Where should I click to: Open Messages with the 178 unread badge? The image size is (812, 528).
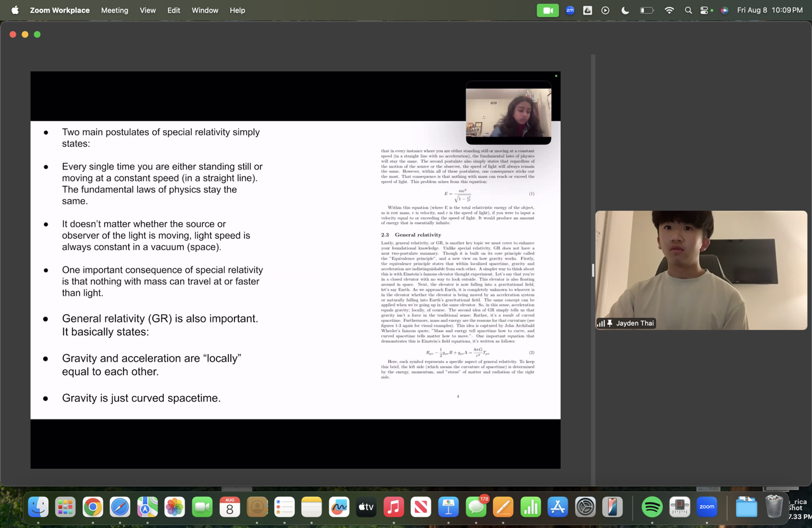(x=475, y=507)
